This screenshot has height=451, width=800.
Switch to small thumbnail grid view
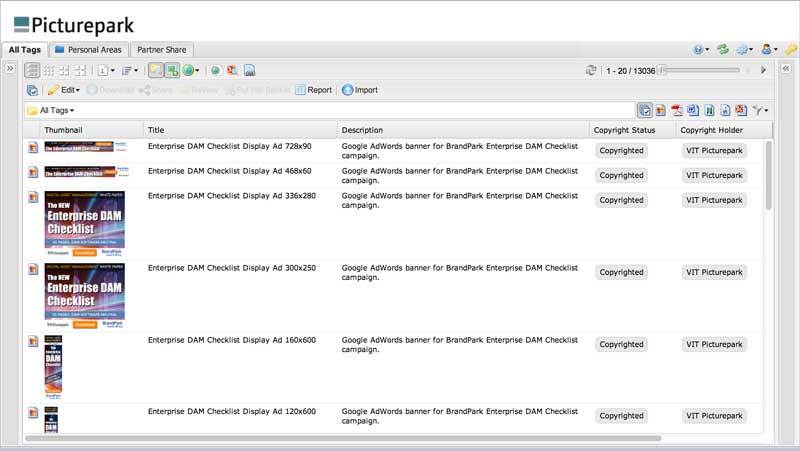click(48, 70)
